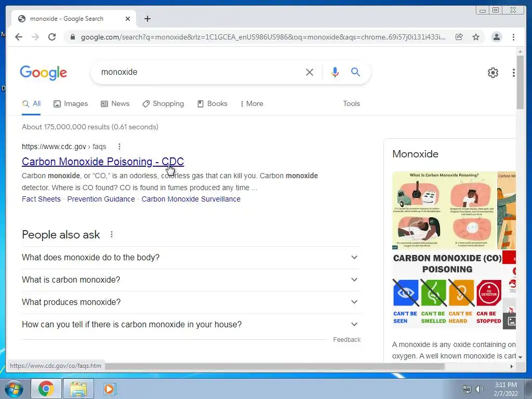This screenshot has height=399, width=532.
Task: Launch the media player from the taskbar
Action: [x=109, y=389]
